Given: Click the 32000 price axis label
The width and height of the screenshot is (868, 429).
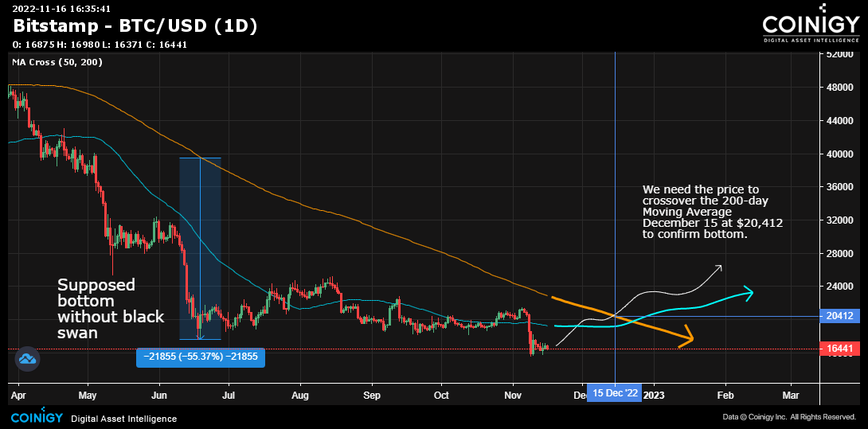Looking at the screenshot, I should coord(842,220).
